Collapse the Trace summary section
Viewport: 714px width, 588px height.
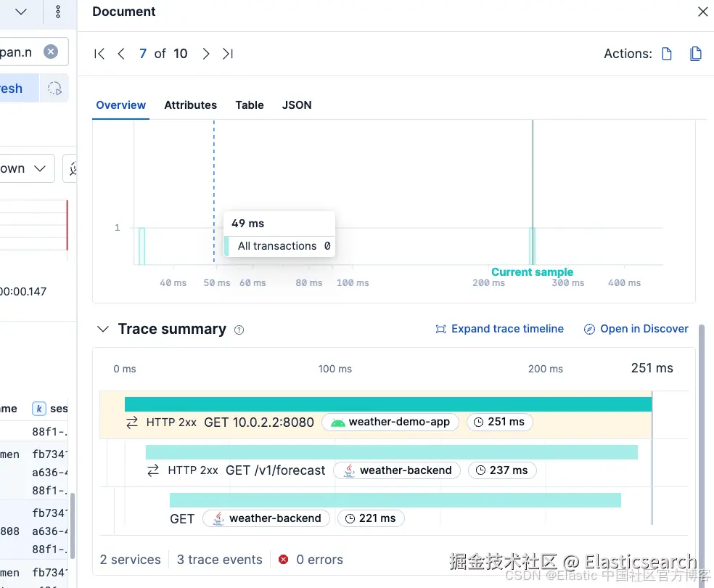103,329
